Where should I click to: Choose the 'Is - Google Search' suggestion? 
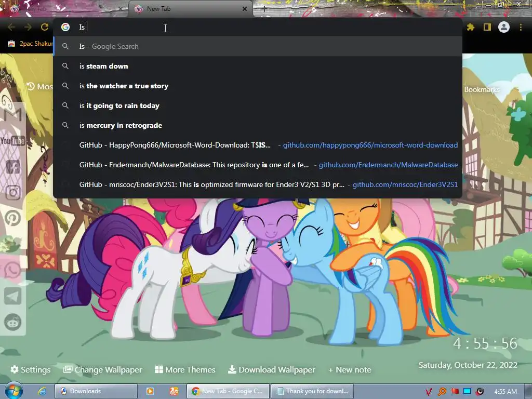258,46
